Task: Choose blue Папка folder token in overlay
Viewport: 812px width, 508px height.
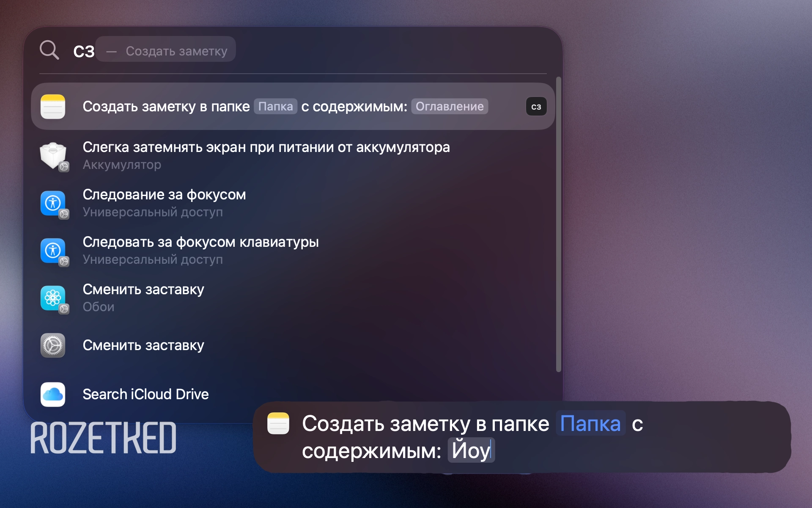Action: (x=590, y=423)
